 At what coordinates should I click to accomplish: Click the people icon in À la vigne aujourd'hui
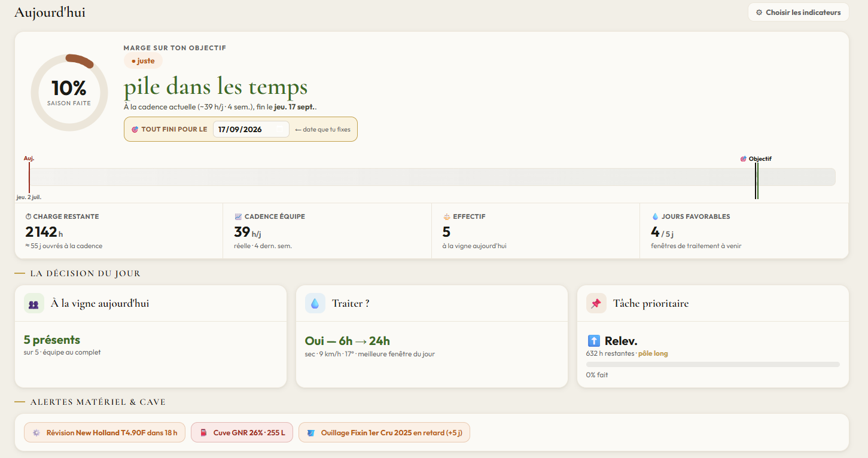click(x=34, y=303)
